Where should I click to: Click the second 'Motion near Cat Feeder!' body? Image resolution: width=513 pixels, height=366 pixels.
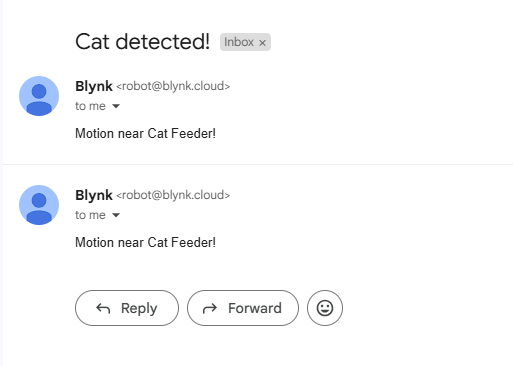coord(145,243)
